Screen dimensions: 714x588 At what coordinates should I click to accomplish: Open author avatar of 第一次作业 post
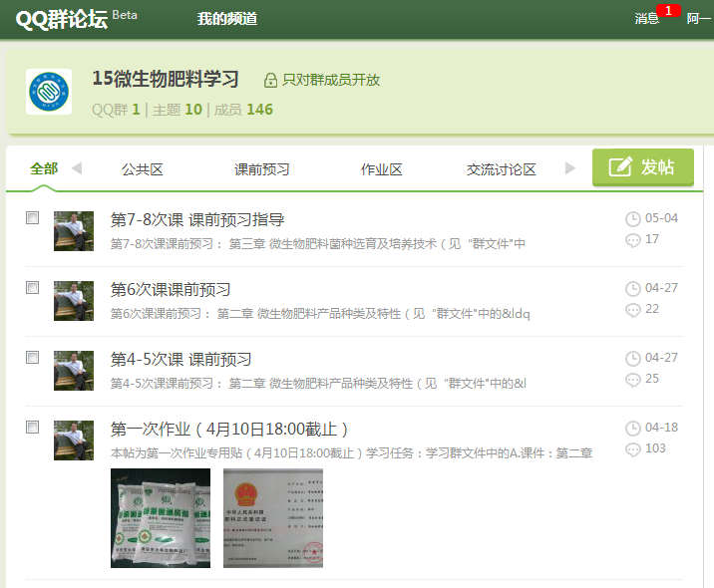pyautogui.click(x=73, y=441)
